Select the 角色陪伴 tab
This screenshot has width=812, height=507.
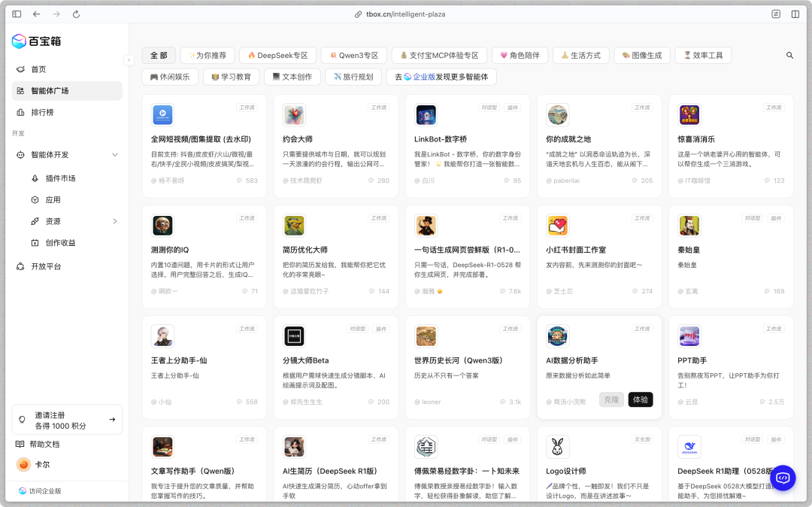pyautogui.click(x=520, y=56)
